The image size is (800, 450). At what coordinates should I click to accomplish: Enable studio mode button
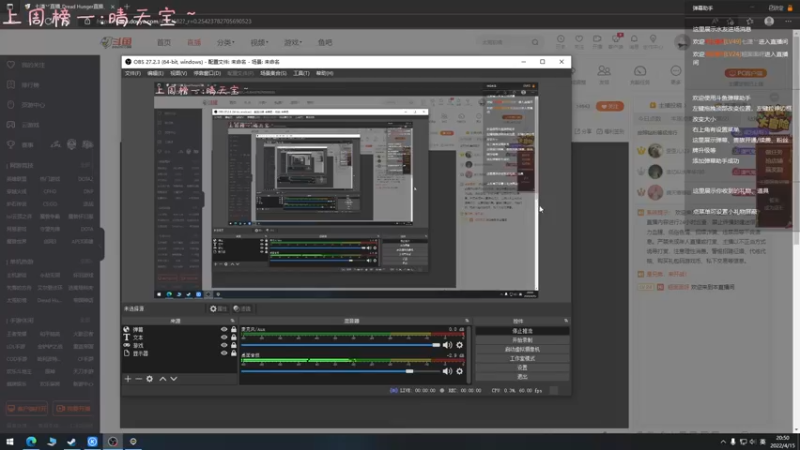(522, 359)
